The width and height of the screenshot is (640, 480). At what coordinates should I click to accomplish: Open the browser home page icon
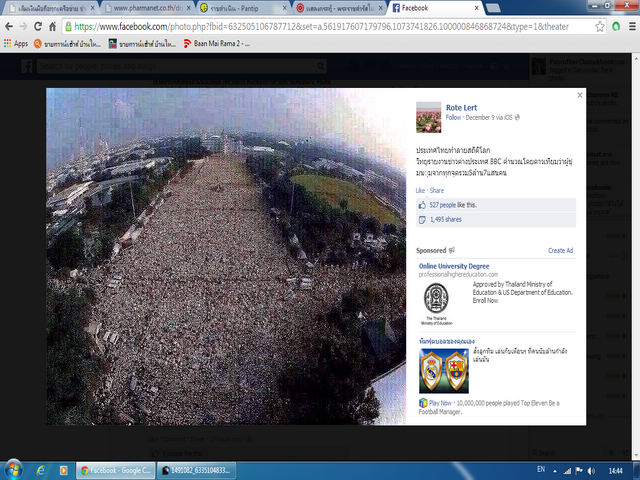pyautogui.click(x=52, y=27)
